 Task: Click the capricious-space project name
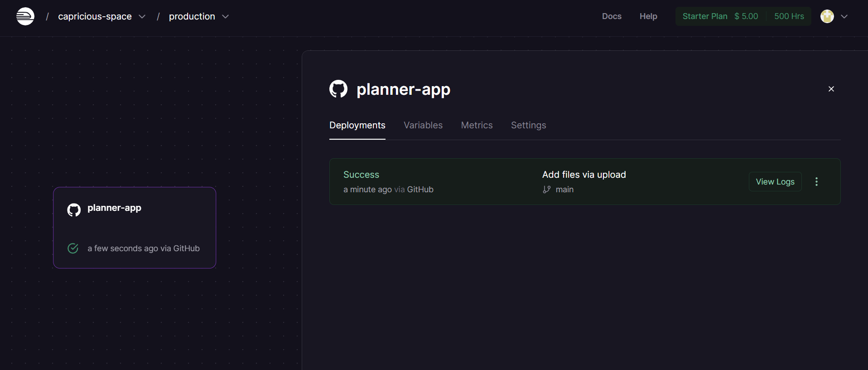coord(95,16)
